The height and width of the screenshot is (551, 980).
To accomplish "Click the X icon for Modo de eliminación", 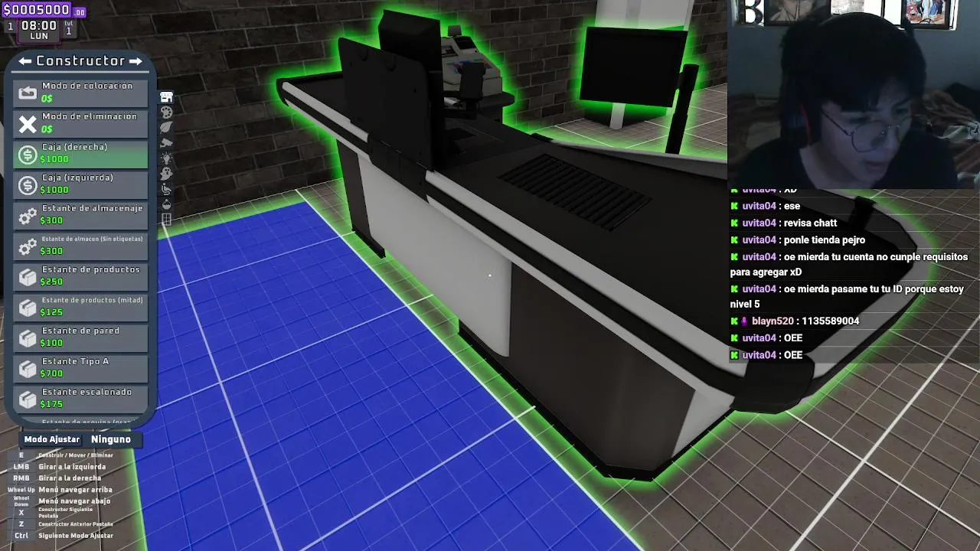I will click(28, 124).
